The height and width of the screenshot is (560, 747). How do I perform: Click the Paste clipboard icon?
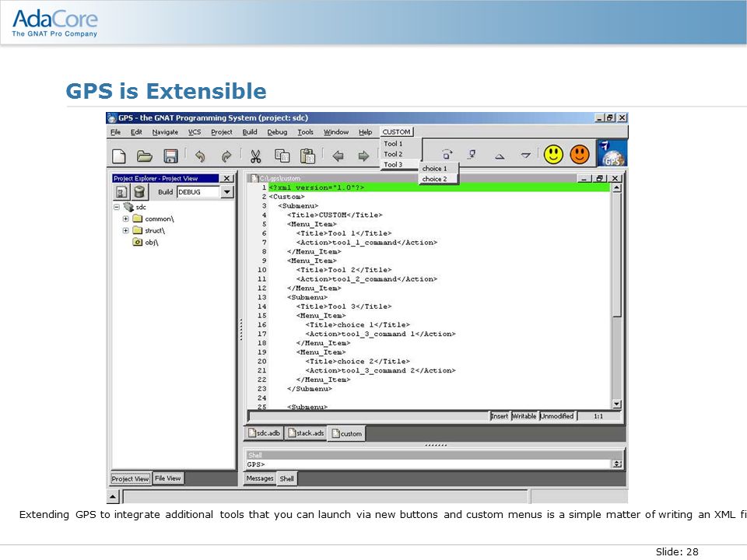pos(308,156)
